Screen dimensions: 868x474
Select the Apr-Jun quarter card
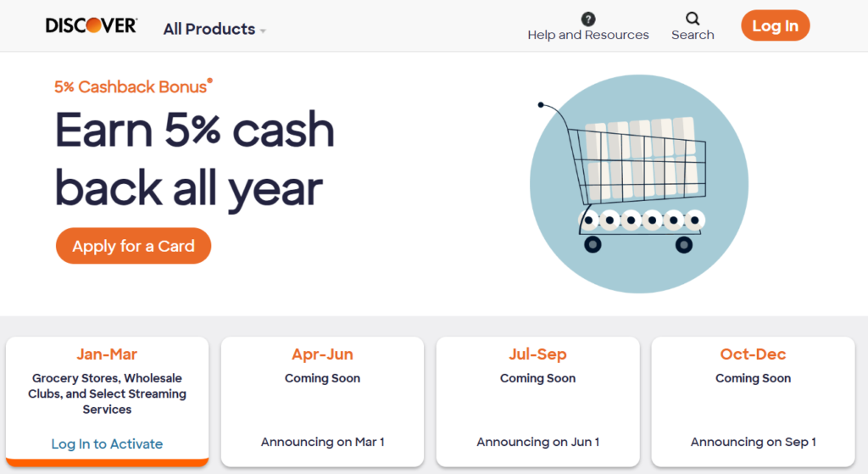[x=322, y=400]
